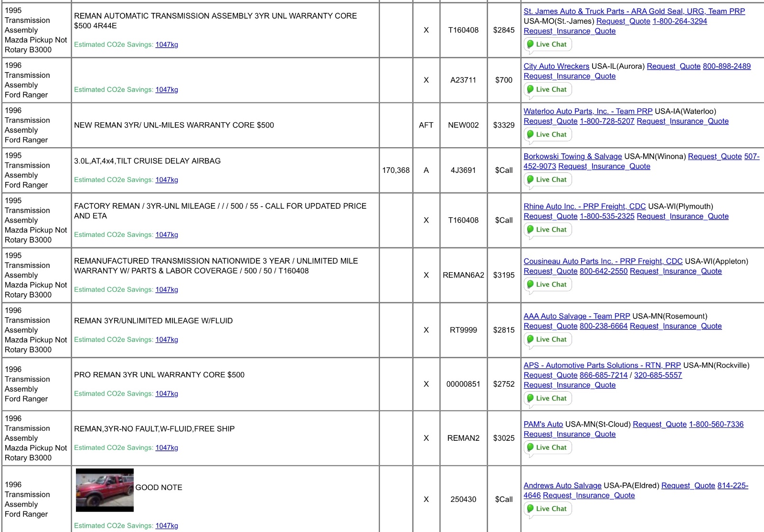This screenshot has height=532, width=764.
Task: Request insurance quote from Borkowski Towing
Action: pyautogui.click(x=604, y=166)
